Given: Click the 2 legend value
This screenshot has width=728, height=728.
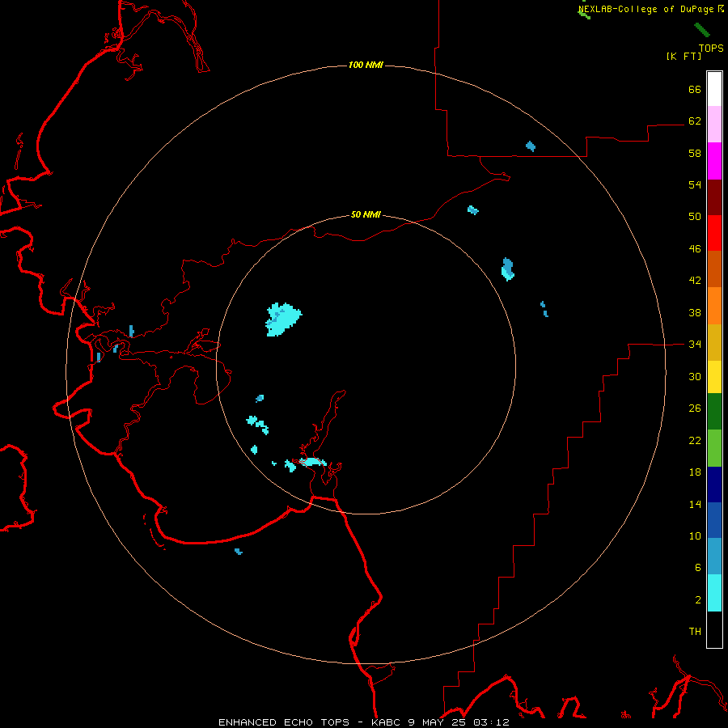Looking at the screenshot, I should tap(698, 600).
